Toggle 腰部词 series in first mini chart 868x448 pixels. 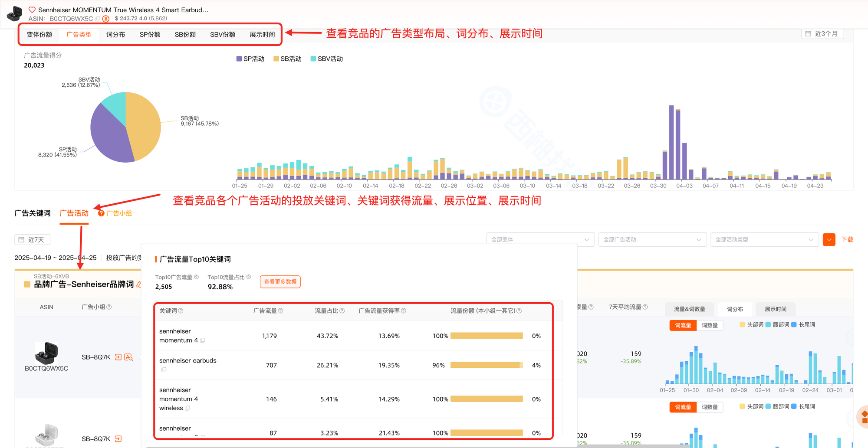[777, 325]
